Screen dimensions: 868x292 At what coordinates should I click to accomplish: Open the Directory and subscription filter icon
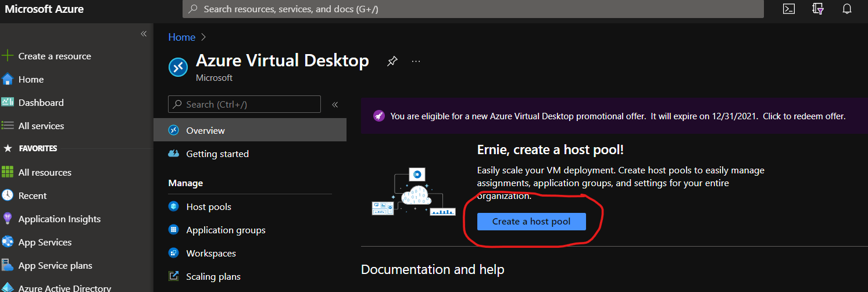click(818, 9)
